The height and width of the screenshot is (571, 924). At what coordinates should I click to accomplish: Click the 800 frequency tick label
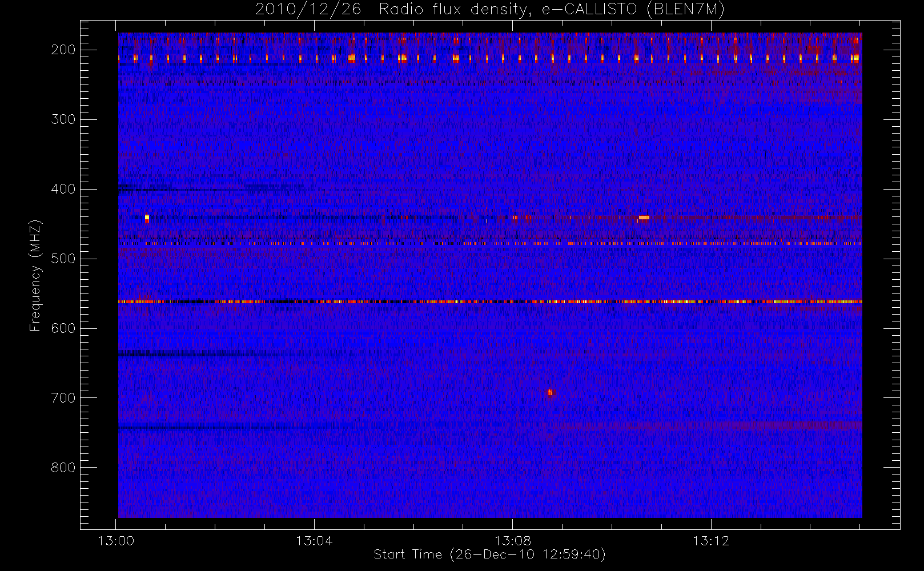tap(63, 468)
